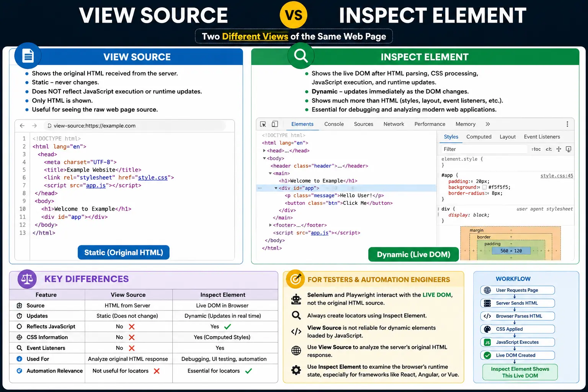588x392 pixels.
Task: Click the target icon beside For Testers heading
Action: tap(295, 279)
